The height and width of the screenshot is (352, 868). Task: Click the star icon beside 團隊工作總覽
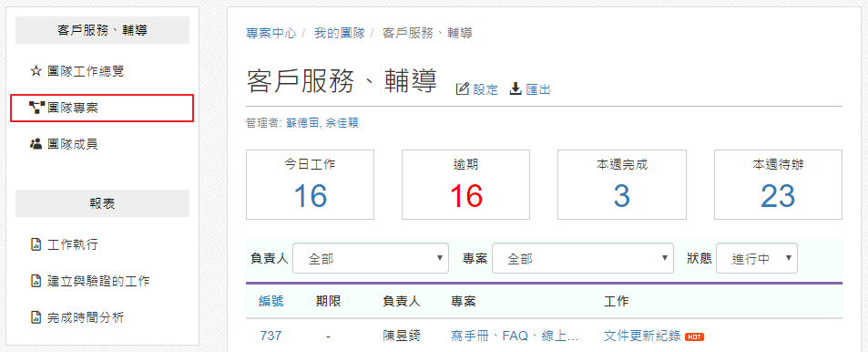(36, 71)
